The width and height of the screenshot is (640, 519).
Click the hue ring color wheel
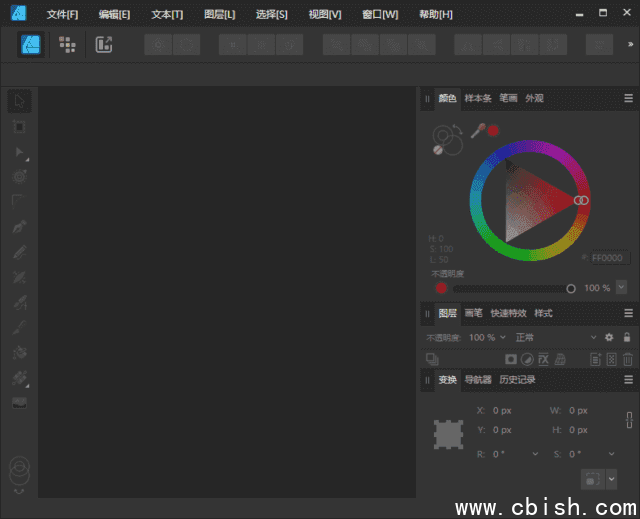click(x=529, y=200)
